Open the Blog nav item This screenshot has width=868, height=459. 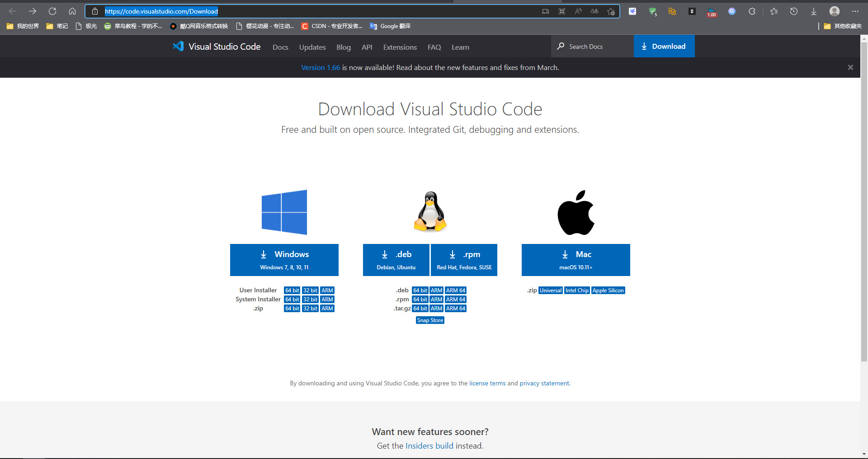344,47
